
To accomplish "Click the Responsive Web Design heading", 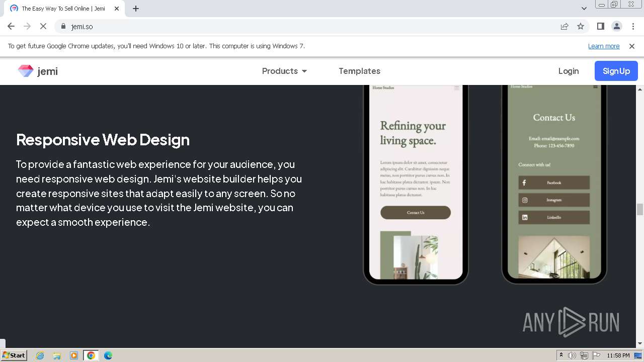I will coord(103,139).
